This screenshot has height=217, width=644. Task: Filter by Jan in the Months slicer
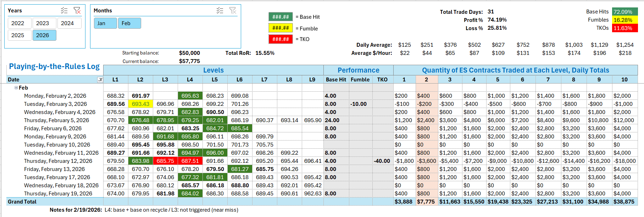(105, 23)
